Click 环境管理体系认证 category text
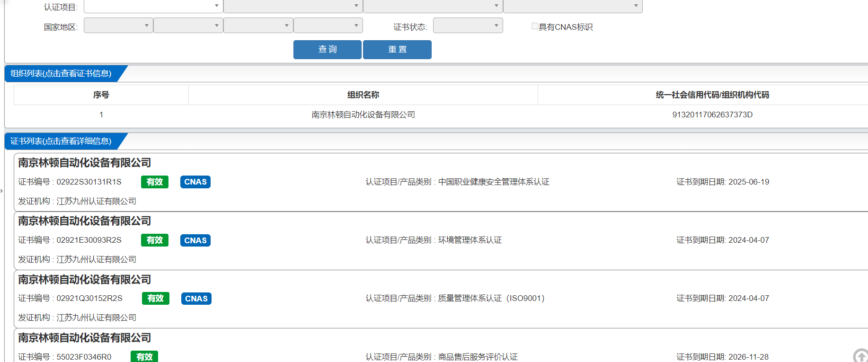This screenshot has height=362, width=868. (470, 240)
